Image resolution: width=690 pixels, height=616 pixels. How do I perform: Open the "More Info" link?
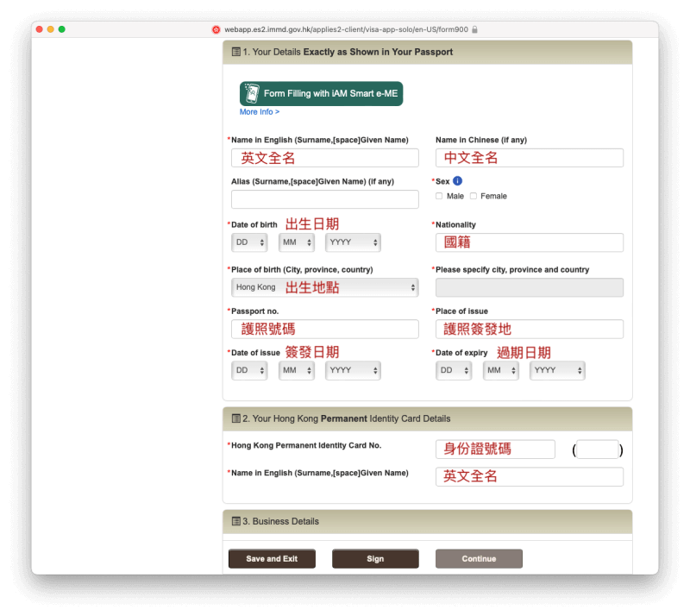(x=259, y=111)
